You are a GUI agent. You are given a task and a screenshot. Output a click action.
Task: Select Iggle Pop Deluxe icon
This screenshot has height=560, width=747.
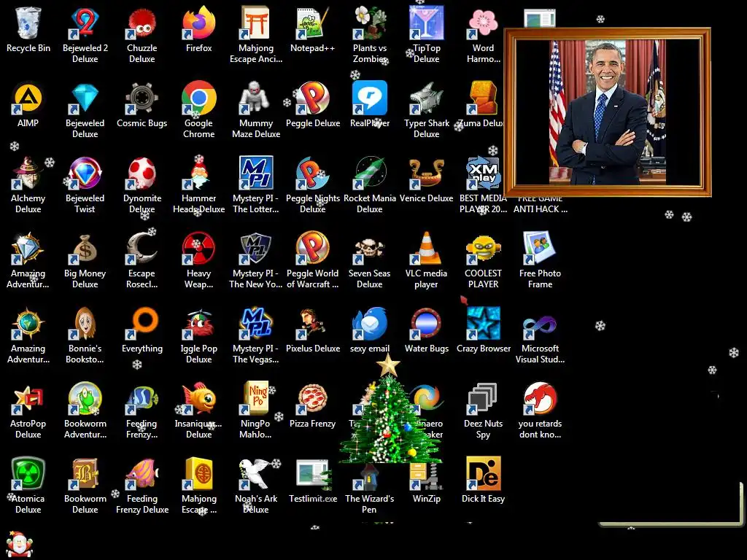coord(198,324)
